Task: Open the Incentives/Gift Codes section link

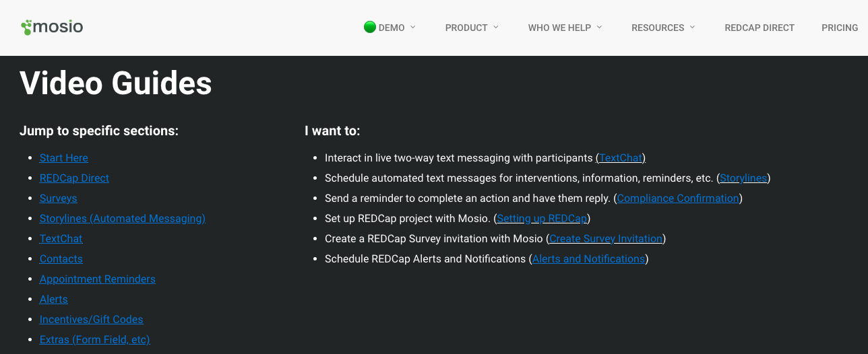Action: [91, 319]
